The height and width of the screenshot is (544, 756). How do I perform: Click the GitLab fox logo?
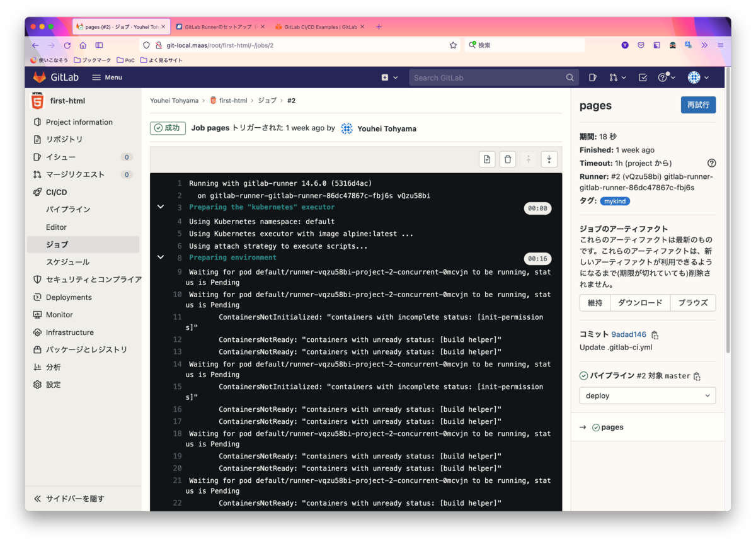[x=39, y=77]
